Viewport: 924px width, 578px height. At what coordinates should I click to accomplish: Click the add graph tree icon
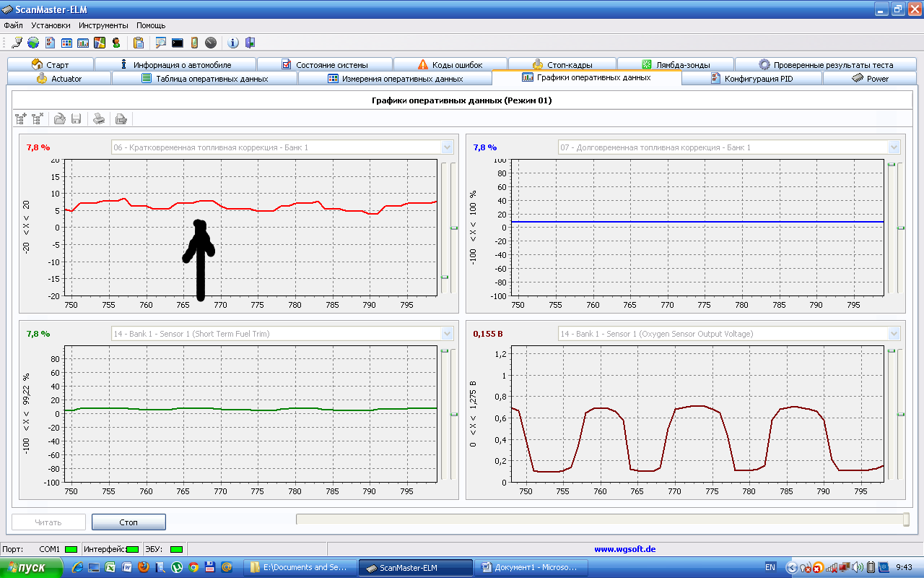click(x=21, y=119)
